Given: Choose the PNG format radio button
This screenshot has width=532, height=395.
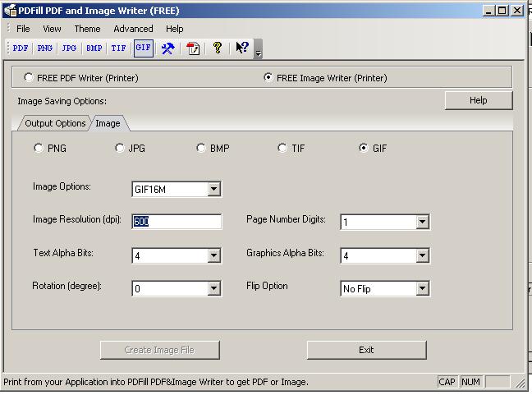Looking at the screenshot, I should pyautogui.click(x=39, y=148).
